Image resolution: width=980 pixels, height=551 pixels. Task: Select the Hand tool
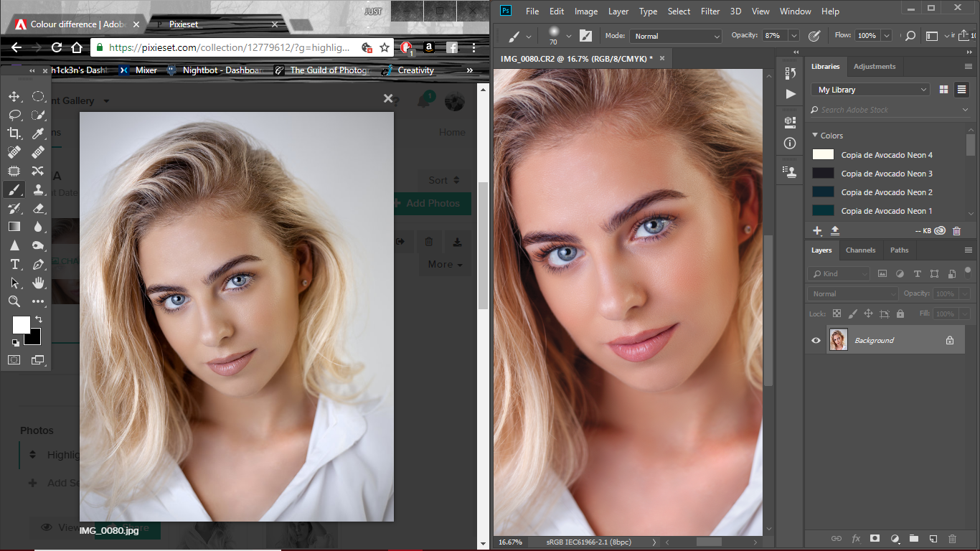(38, 283)
